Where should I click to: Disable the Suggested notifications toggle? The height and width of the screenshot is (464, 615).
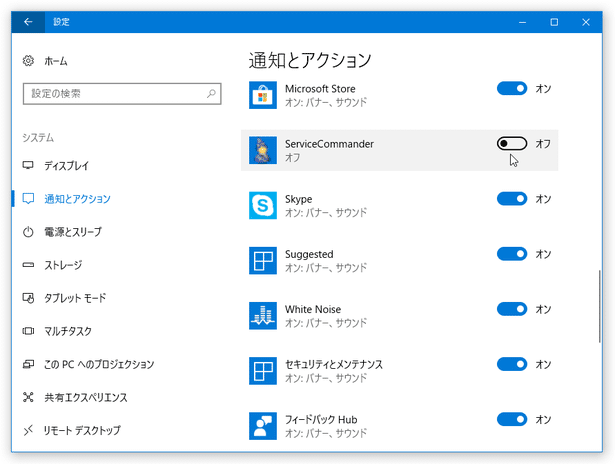pyautogui.click(x=511, y=254)
